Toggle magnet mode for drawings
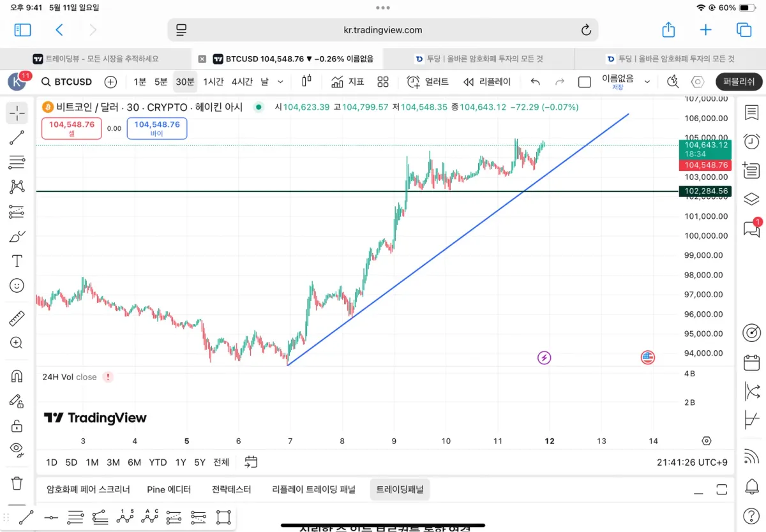The image size is (766, 532). pos(17,376)
